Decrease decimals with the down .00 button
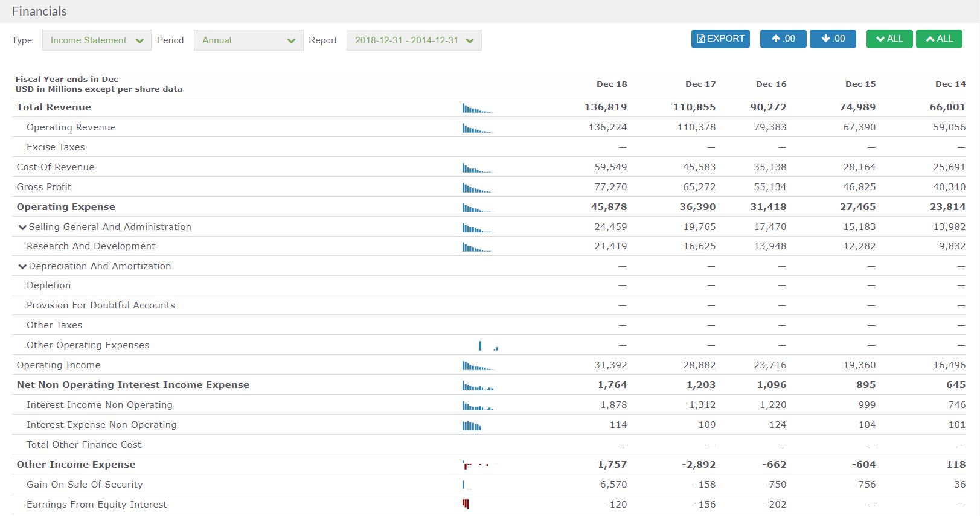The image size is (980, 516). [833, 39]
